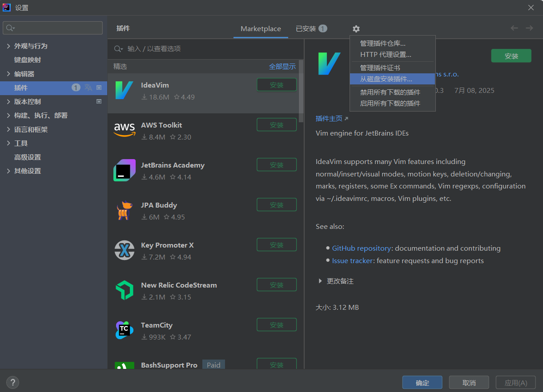Open the GitHub repository link
This screenshot has width=543, height=392.
[362, 248]
